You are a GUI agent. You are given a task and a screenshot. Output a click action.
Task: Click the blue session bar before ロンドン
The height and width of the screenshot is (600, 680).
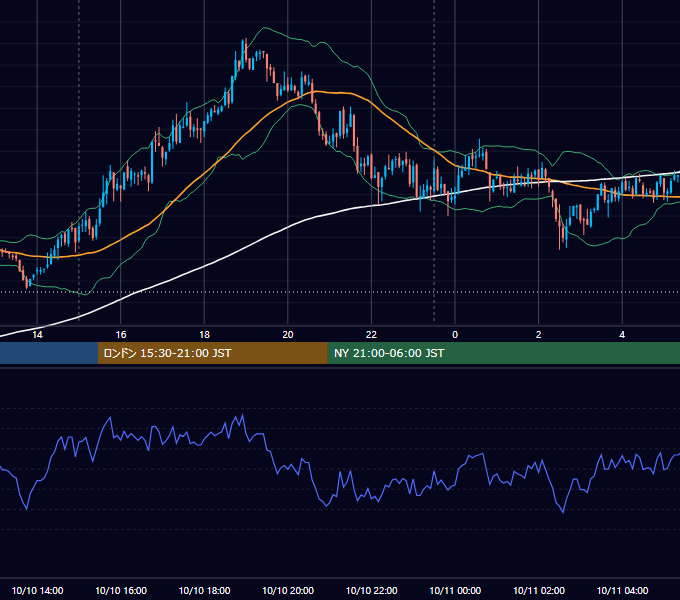(49, 353)
